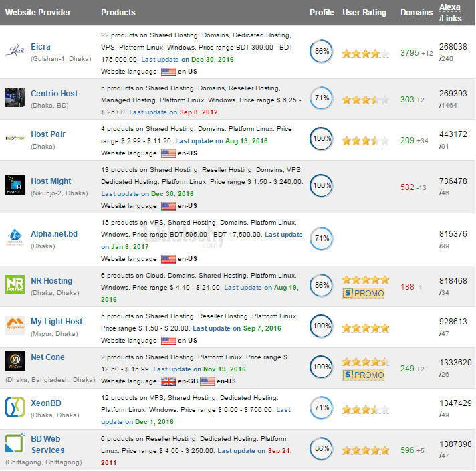
Task: Click the UK flag in Net Cone row
Action: 168,381
